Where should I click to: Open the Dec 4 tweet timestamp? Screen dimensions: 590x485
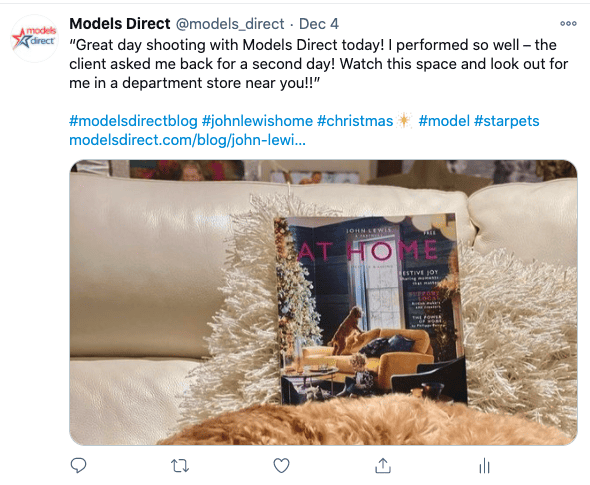point(319,24)
